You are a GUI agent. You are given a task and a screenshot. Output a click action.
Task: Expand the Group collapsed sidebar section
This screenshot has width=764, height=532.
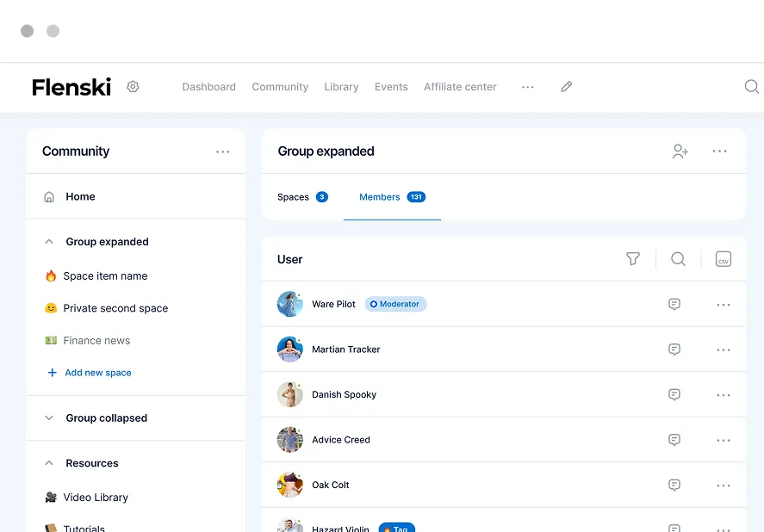click(49, 418)
